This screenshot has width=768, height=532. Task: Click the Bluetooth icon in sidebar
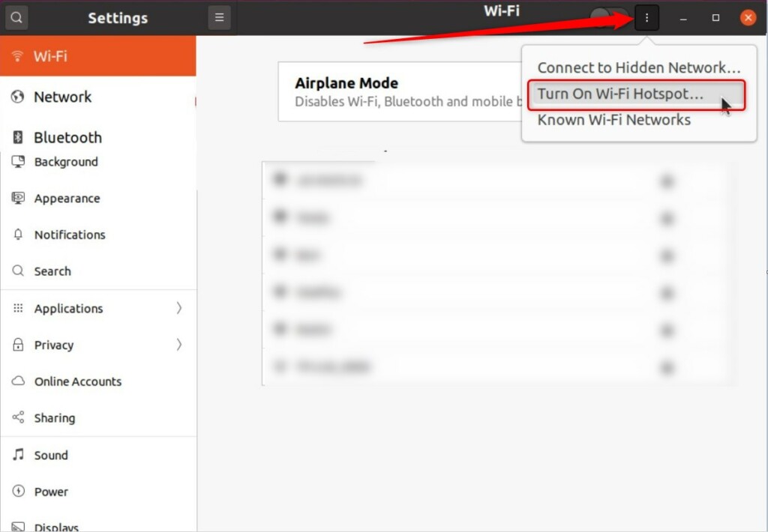tap(18, 138)
